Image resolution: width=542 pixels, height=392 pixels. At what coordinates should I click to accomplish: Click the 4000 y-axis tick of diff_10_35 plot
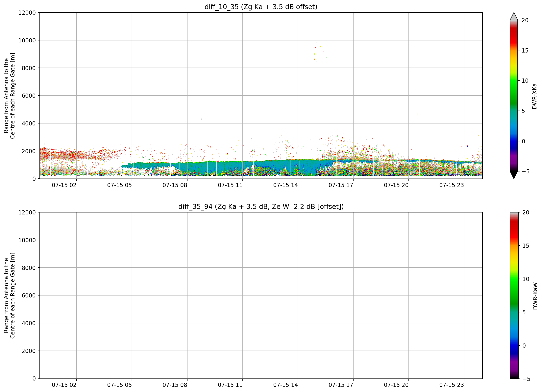click(29, 123)
